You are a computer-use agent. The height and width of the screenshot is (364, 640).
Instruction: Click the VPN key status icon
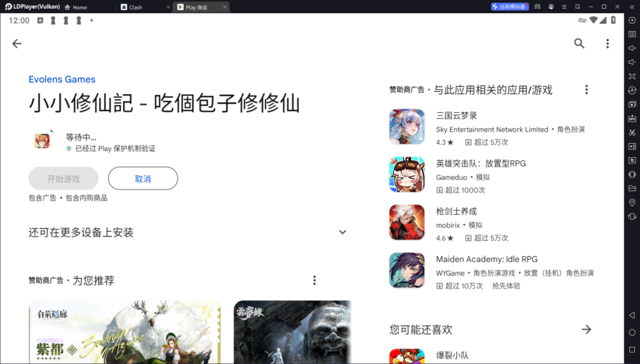point(582,21)
